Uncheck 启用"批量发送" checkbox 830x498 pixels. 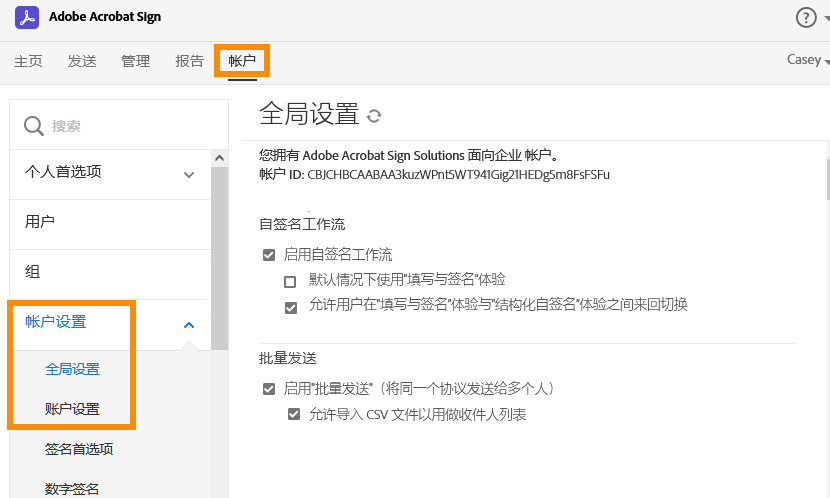[269, 390]
